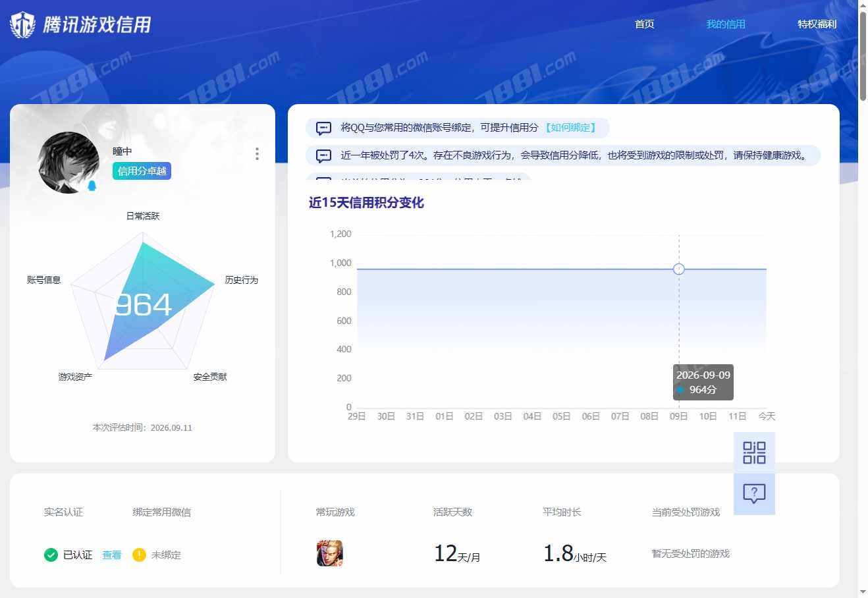Select the 我的信用 nav tab
Image resolution: width=868 pixels, height=598 pixels.
click(726, 24)
